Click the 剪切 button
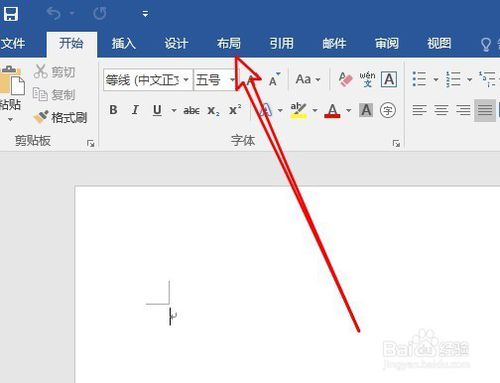Image resolution: width=500 pixels, height=383 pixels. (x=55, y=72)
